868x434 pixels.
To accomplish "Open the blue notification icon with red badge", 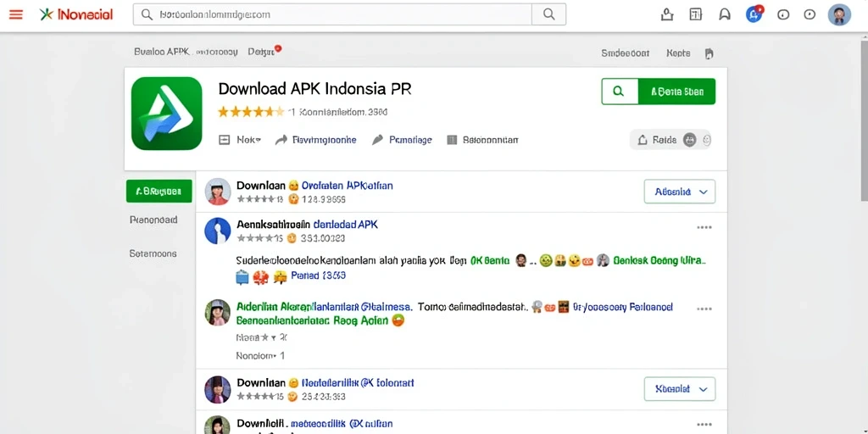I will tap(754, 14).
